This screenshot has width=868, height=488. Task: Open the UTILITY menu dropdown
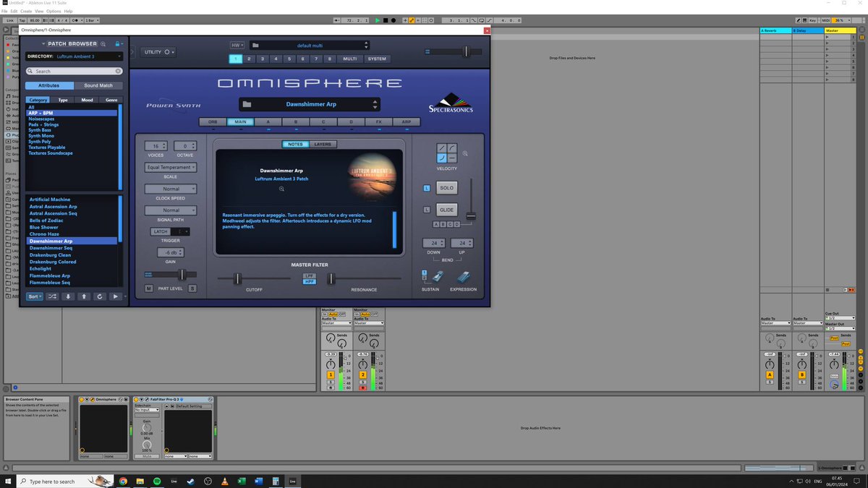coord(159,52)
